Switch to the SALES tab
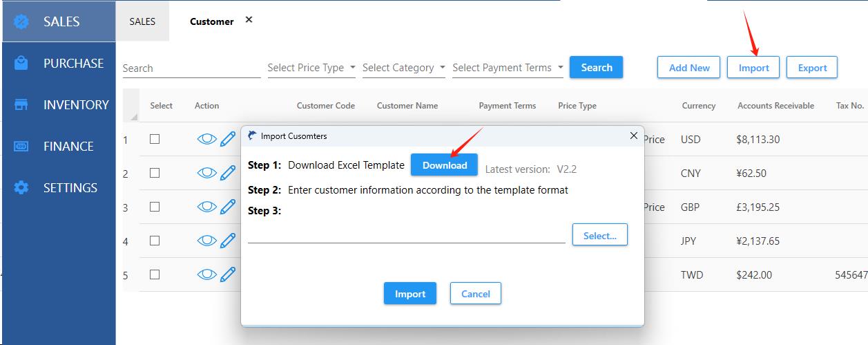 click(x=142, y=21)
